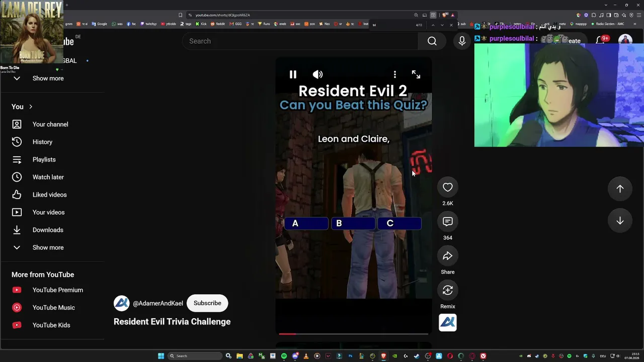
Task: Open browser hamburger main menu
Action: pos(638,15)
